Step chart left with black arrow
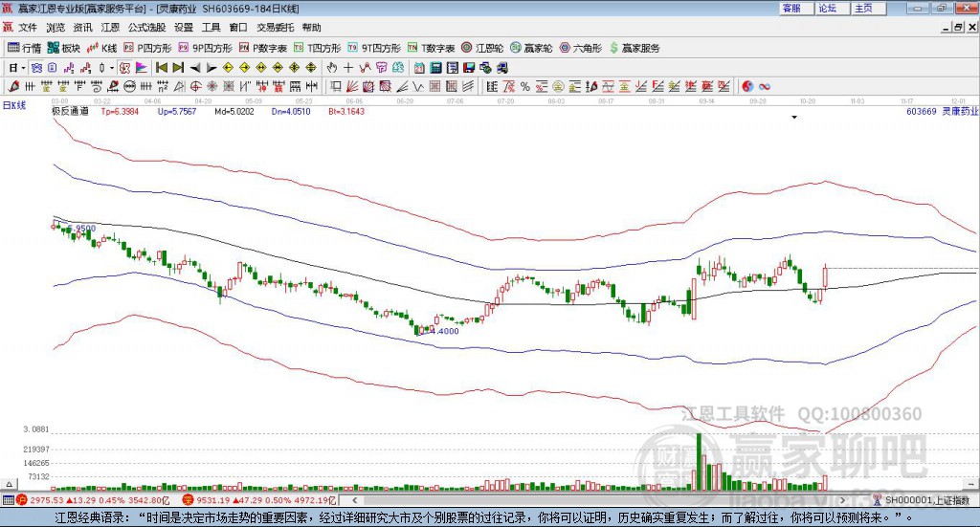The height and width of the screenshot is (527, 980). click(195, 68)
